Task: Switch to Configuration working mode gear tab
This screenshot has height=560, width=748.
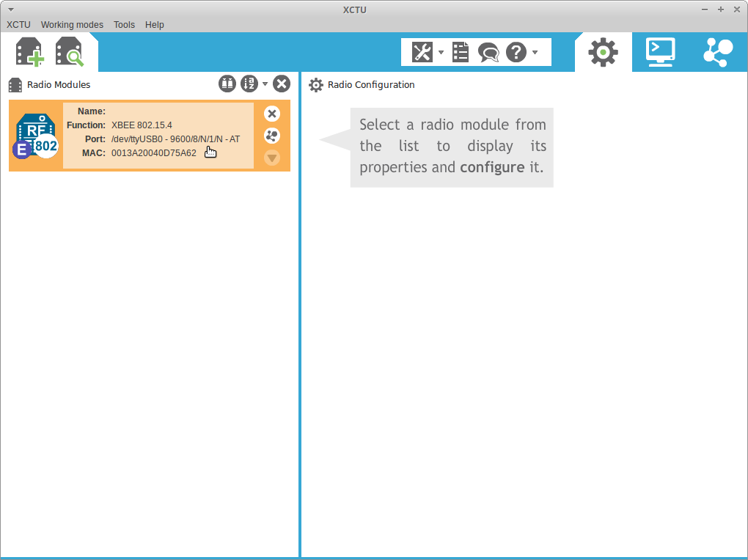Action: pyautogui.click(x=604, y=52)
